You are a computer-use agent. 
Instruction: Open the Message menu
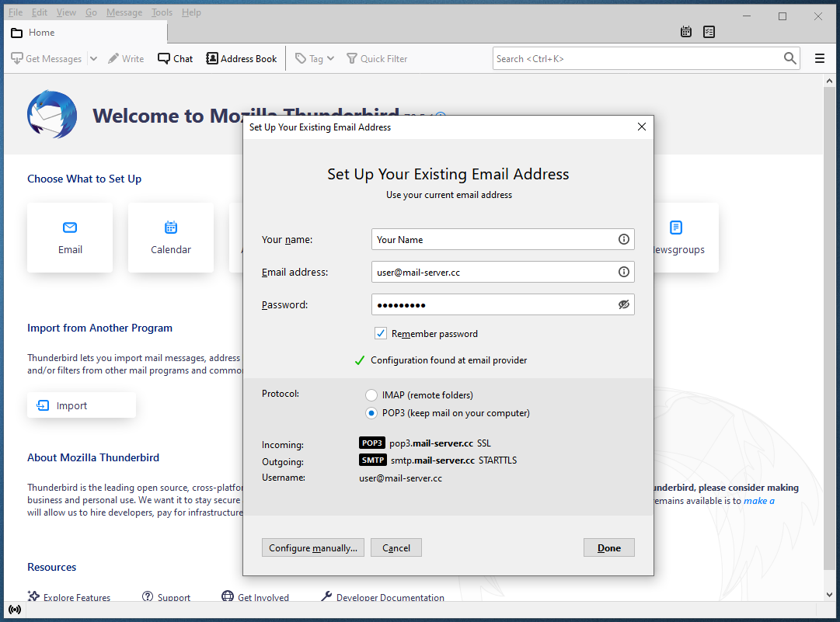[x=124, y=12]
